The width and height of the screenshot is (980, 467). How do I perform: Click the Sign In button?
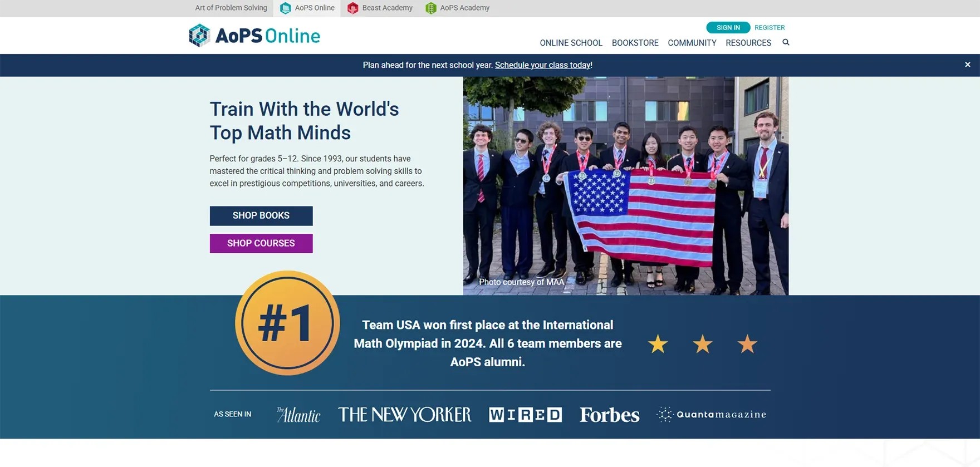pos(728,27)
